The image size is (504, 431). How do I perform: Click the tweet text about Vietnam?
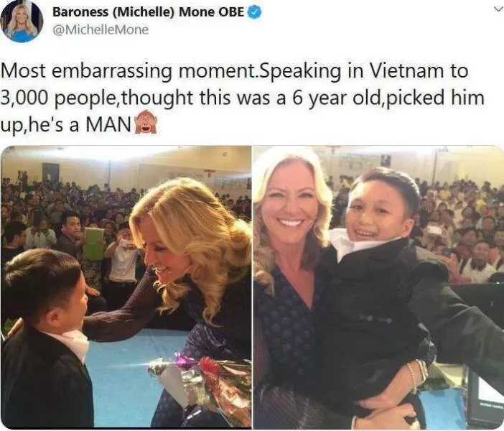(x=243, y=98)
